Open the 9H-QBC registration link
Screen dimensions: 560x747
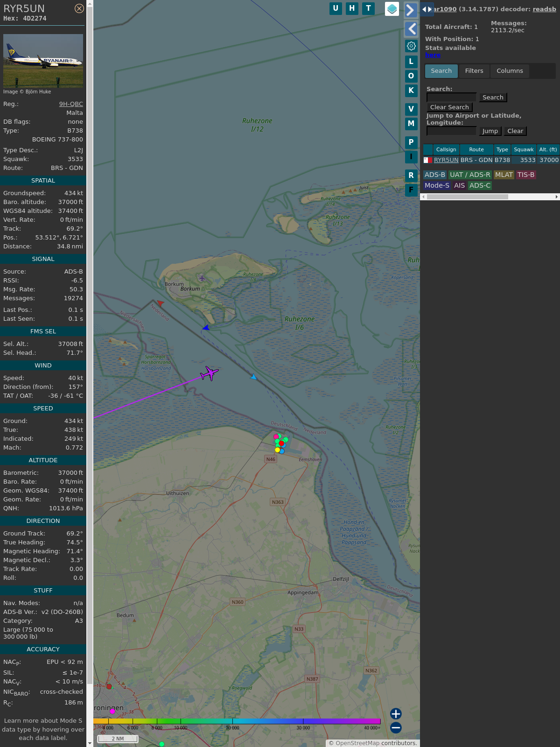[71, 104]
